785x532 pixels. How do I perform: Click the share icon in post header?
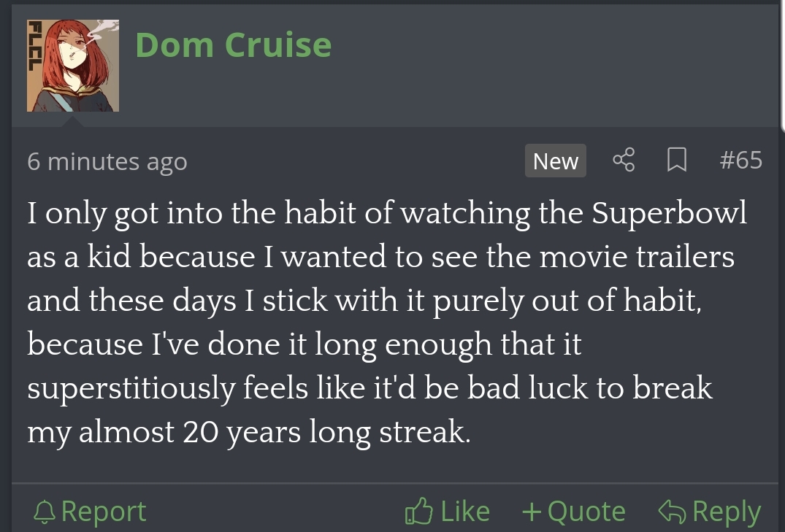pyautogui.click(x=624, y=160)
